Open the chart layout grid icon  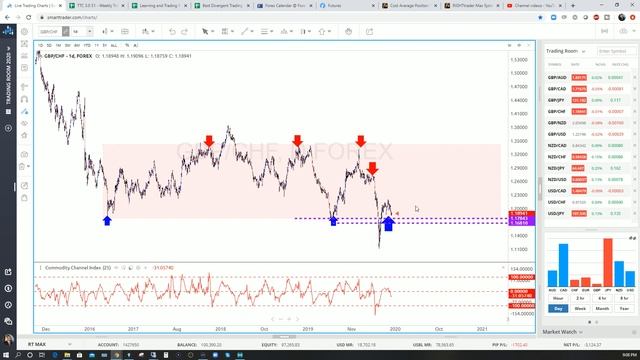click(x=125, y=31)
